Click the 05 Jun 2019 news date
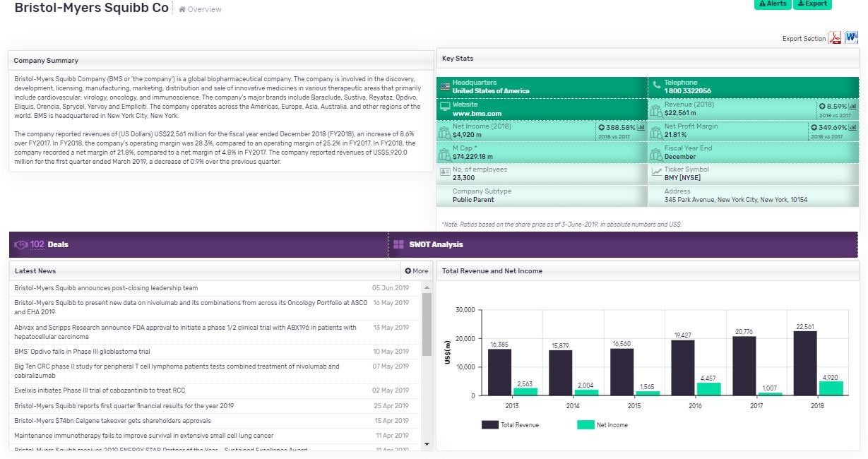Screen dimensions: 868x459 coord(391,288)
